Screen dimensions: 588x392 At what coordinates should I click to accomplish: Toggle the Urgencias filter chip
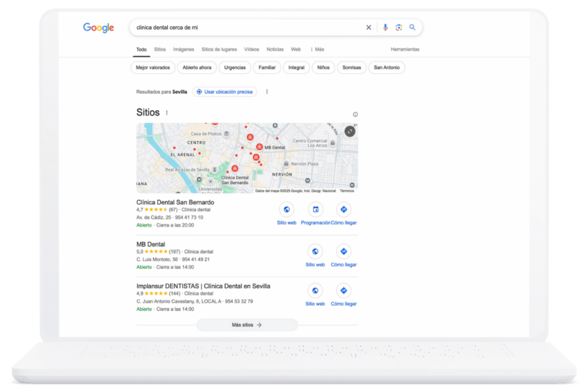(x=235, y=68)
